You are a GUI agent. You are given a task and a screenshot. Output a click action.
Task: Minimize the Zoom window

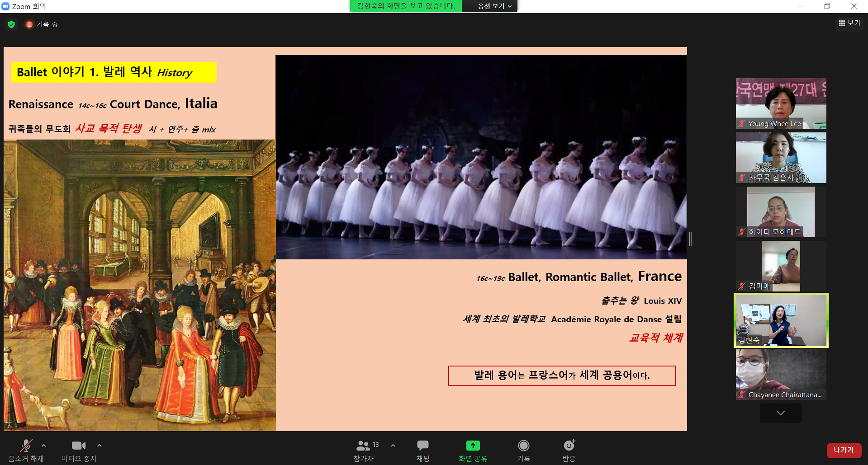(801, 6)
